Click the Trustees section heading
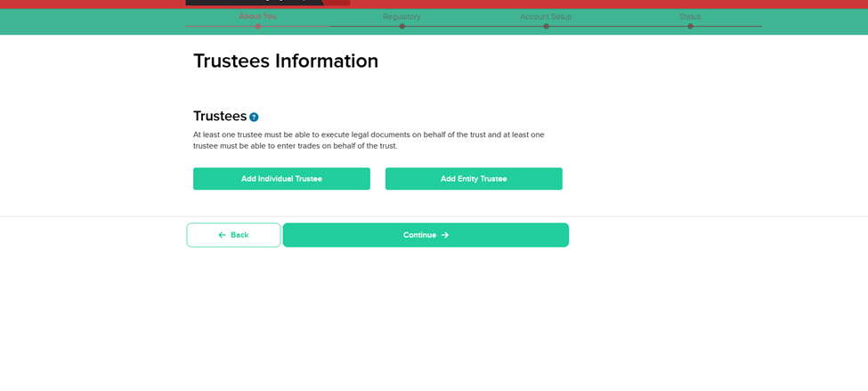Viewport: 868px width, 391px height. click(x=220, y=117)
